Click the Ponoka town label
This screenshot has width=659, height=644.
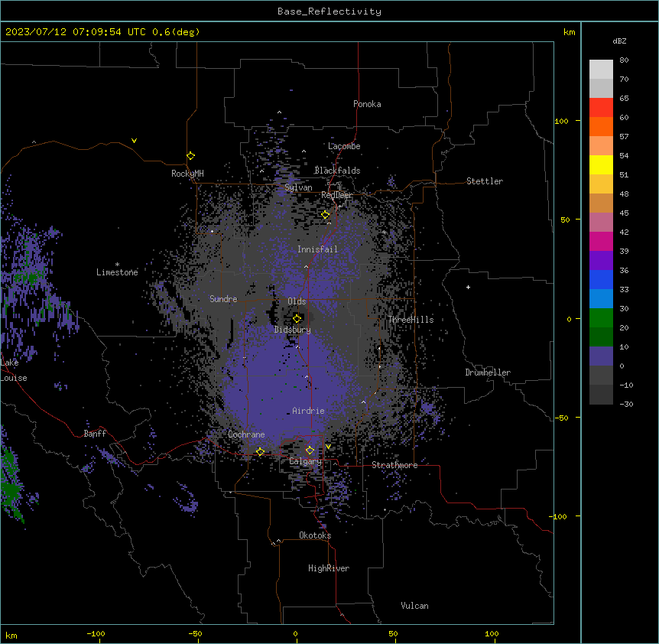(x=367, y=104)
